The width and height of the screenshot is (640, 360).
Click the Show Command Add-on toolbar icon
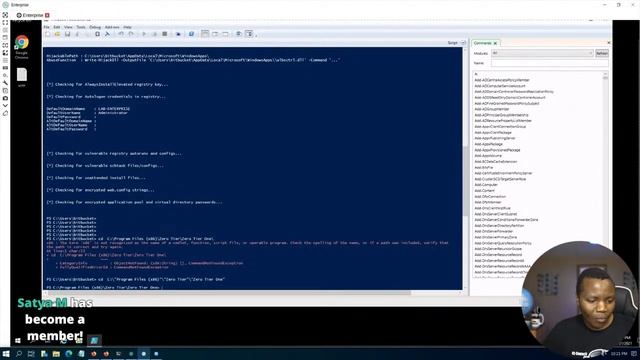click(249, 34)
